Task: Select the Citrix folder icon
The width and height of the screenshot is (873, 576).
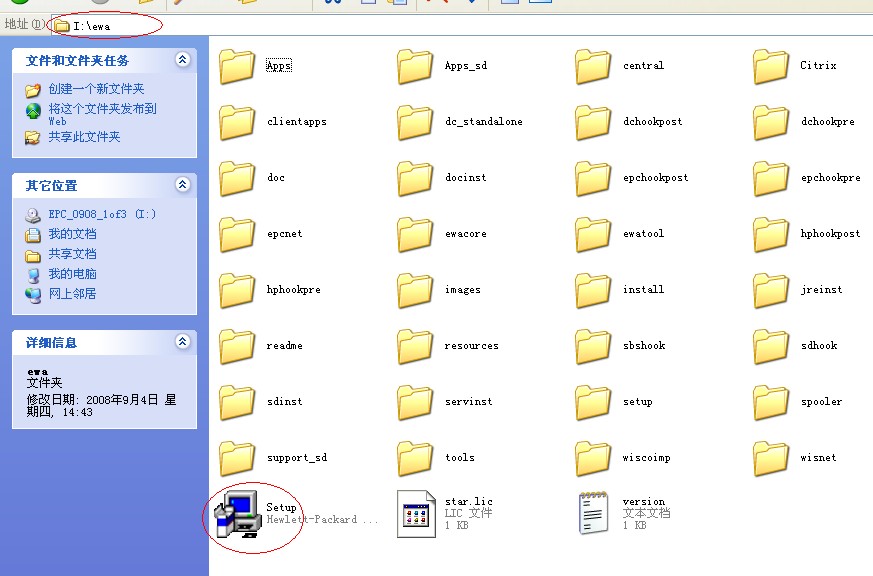Action: click(772, 66)
